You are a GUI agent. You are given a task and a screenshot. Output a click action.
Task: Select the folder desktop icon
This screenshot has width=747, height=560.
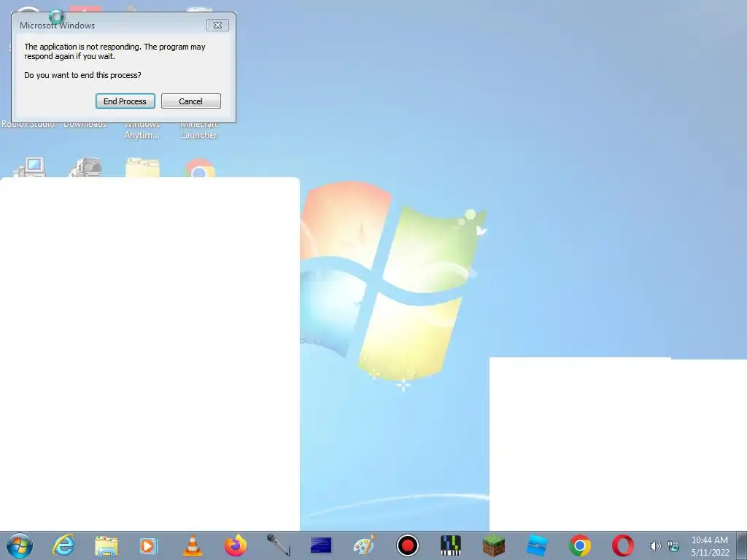pyautogui.click(x=142, y=168)
